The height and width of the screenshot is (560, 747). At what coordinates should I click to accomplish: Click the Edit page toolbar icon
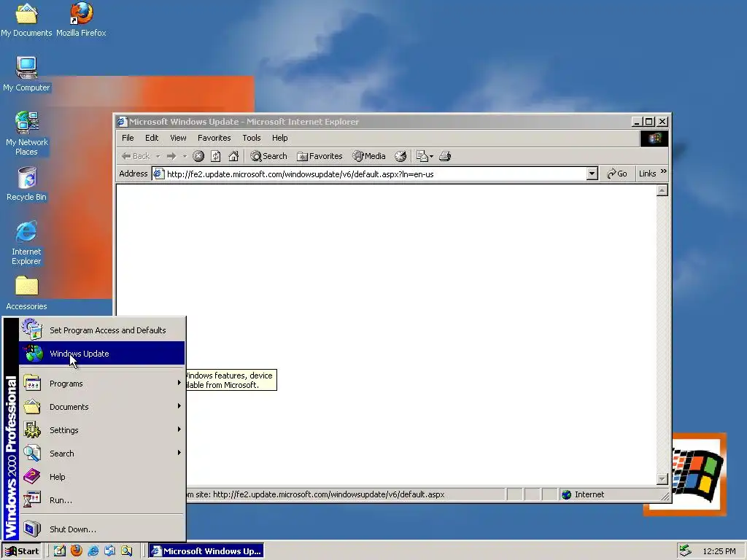click(x=422, y=156)
